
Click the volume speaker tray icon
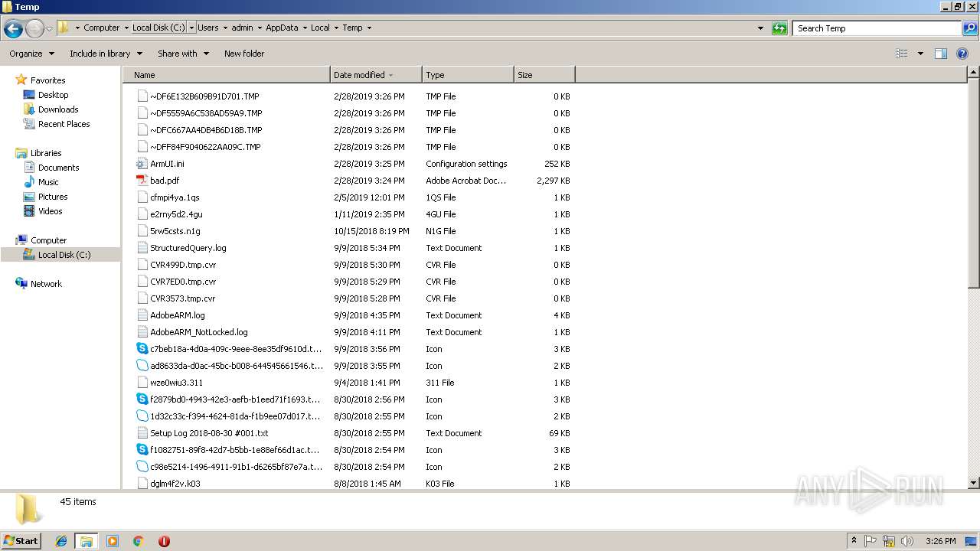coord(907,541)
